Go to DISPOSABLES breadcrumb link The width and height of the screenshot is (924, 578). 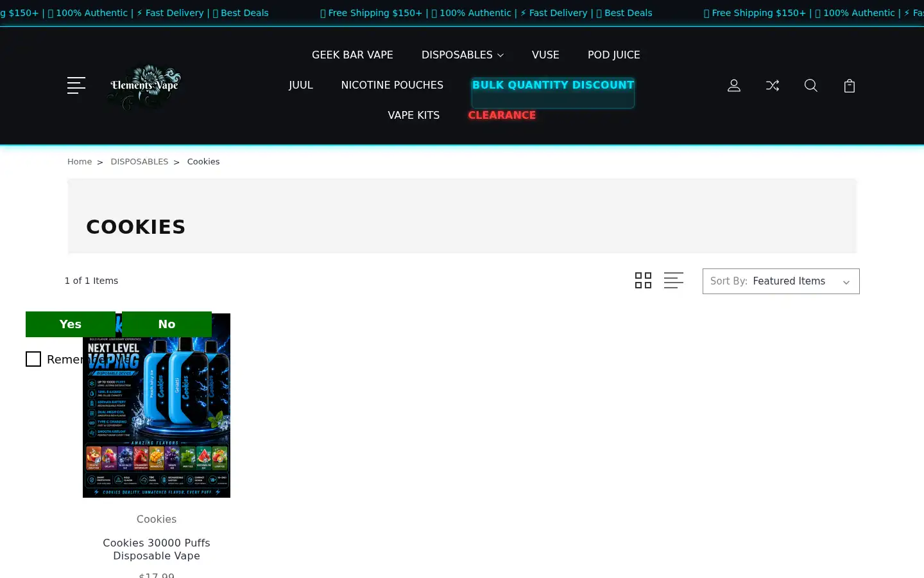pos(139,161)
